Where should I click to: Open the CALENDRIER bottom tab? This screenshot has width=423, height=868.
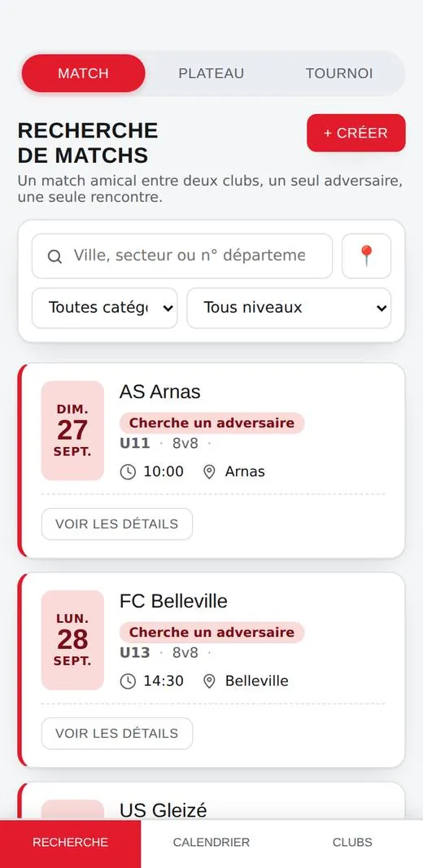pyautogui.click(x=211, y=843)
